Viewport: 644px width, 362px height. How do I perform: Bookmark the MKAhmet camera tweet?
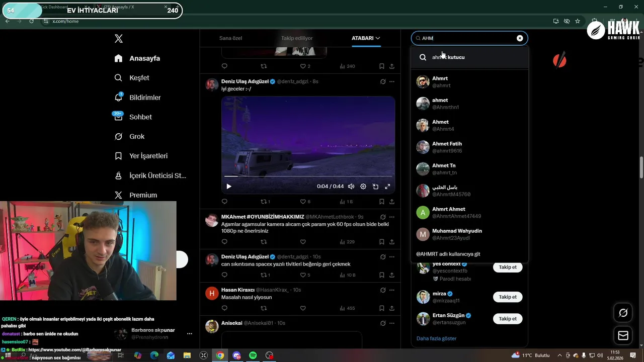(382, 242)
